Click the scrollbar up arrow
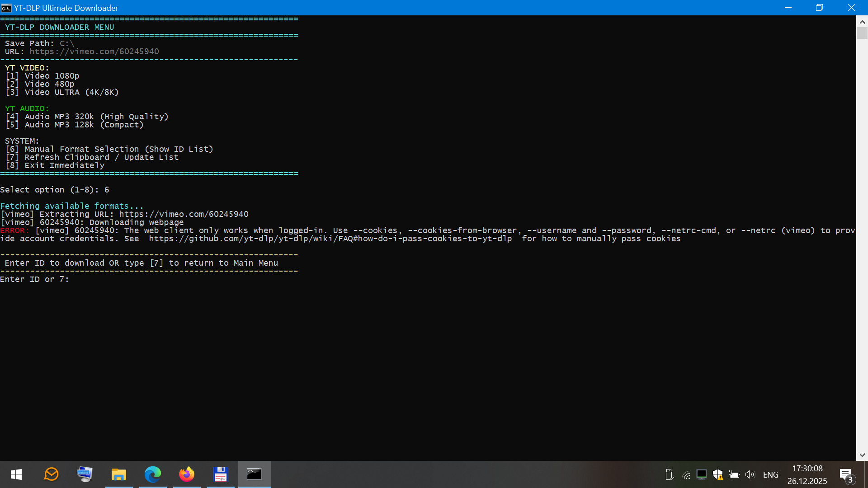 [x=862, y=22]
